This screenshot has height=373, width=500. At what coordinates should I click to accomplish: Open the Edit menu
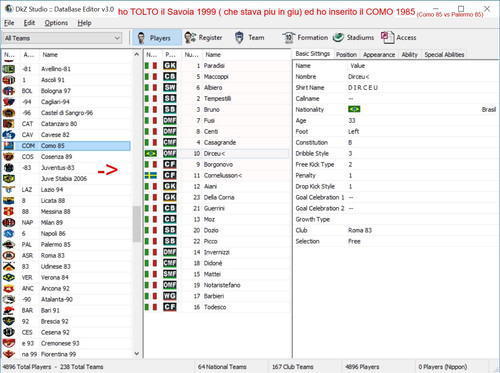(x=29, y=23)
